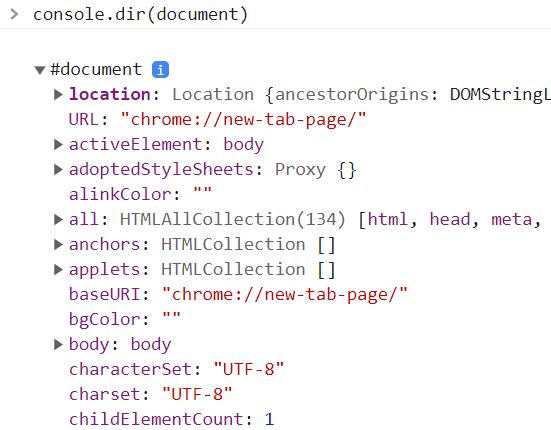This screenshot has width=551, height=430.
Task: Select the URL chrome://new-tab-page/ string value
Action: [x=243, y=119]
